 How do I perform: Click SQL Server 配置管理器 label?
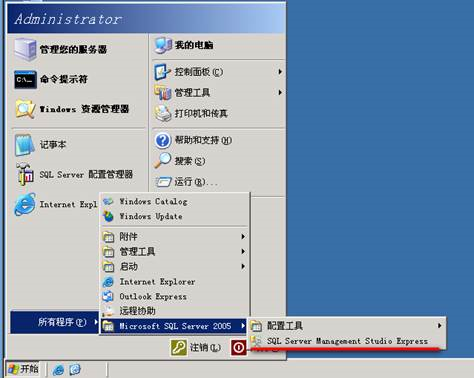click(x=86, y=174)
